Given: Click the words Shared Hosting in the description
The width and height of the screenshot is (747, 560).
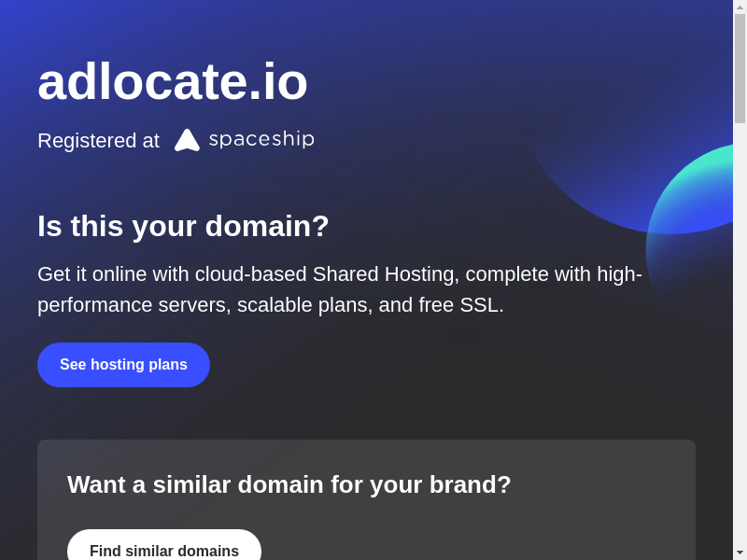Looking at the screenshot, I should point(385,274).
